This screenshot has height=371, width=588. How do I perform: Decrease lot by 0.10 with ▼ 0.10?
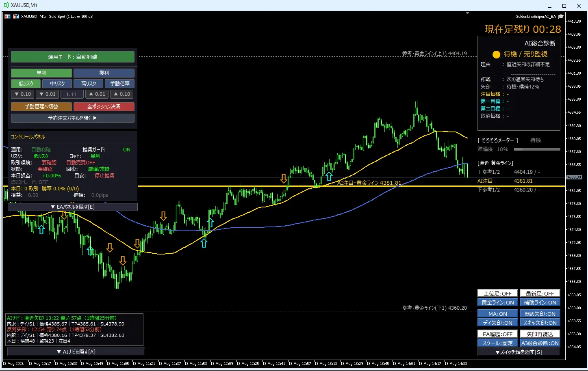click(23, 94)
